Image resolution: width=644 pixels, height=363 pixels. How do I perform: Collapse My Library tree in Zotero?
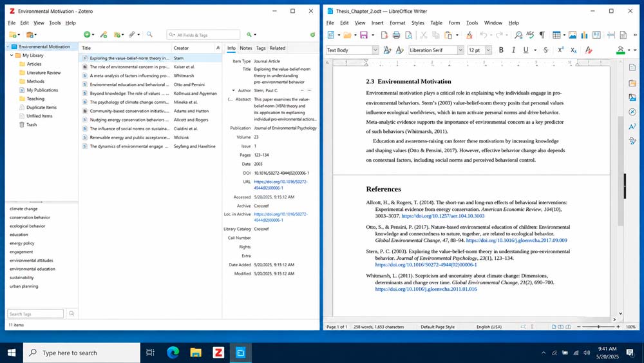(x=12, y=55)
